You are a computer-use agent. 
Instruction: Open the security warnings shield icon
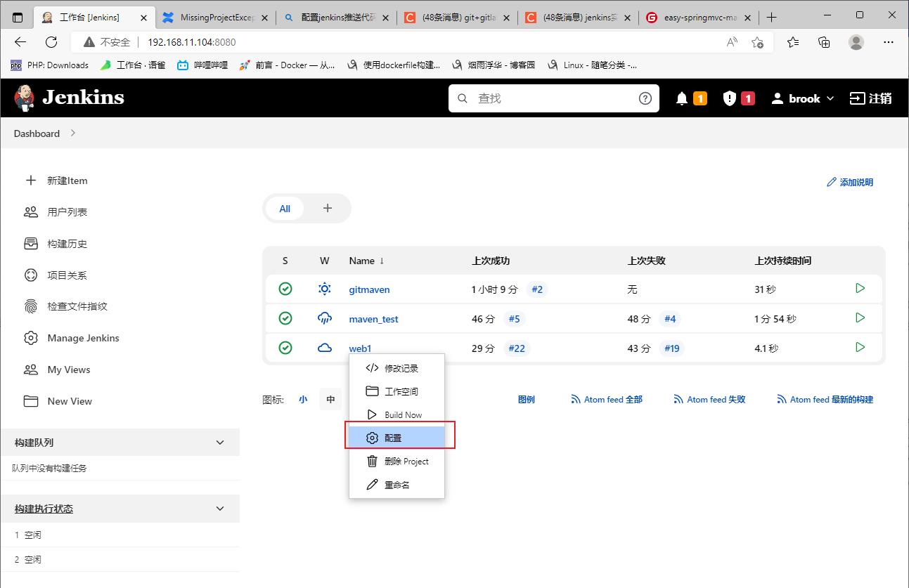(x=730, y=98)
